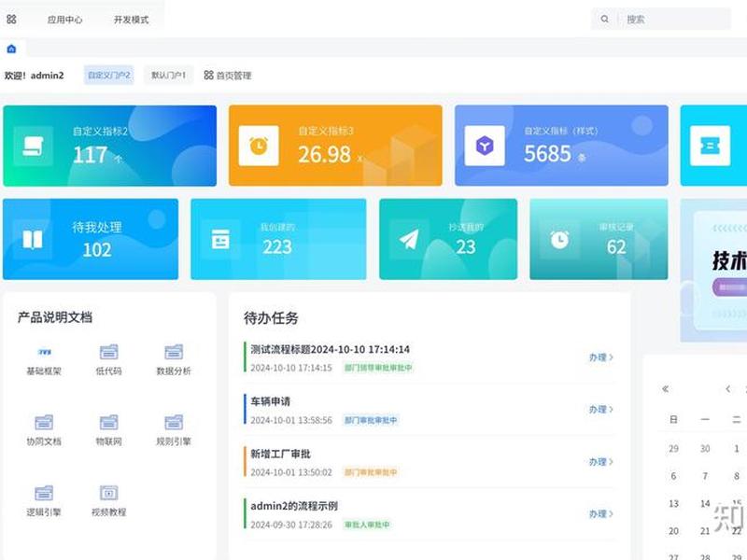Select calendar date 20
The width and height of the screenshot is (747, 560).
pyautogui.click(x=673, y=531)
